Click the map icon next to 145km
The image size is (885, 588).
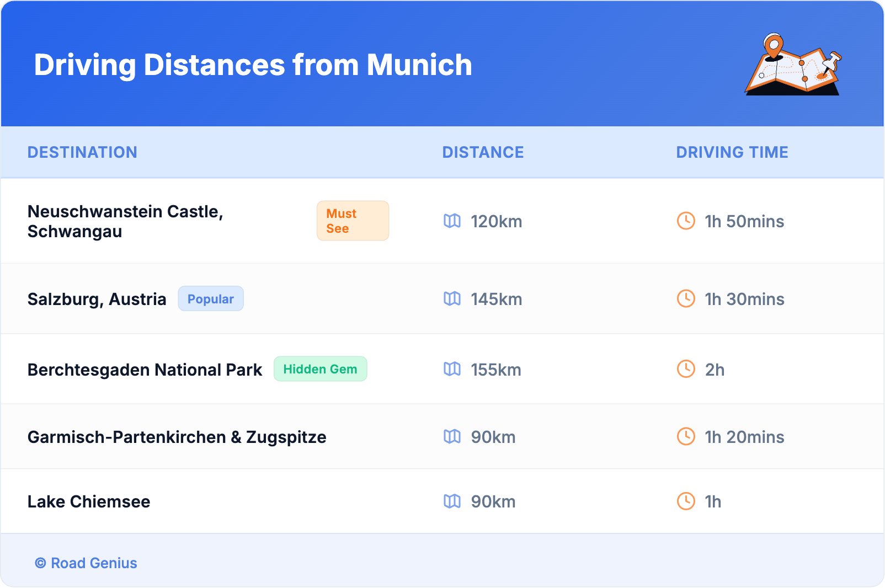(x=452, y=299)
